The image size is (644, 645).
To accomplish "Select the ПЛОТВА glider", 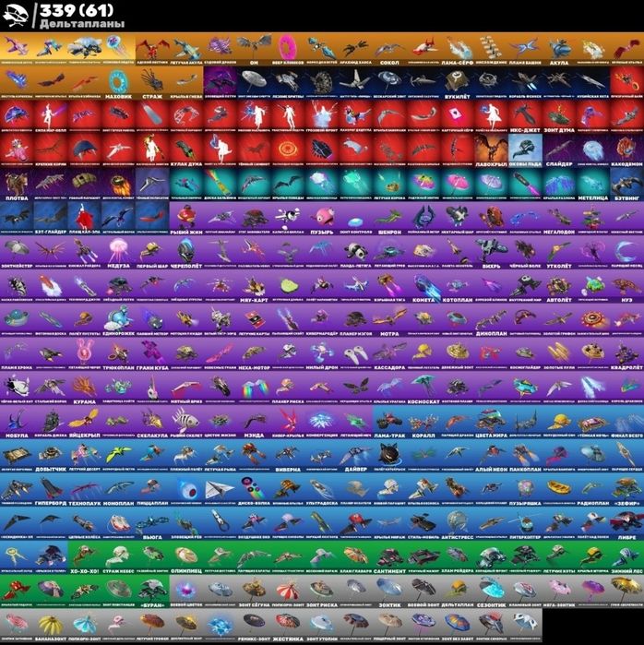I will tap(17, 184).
